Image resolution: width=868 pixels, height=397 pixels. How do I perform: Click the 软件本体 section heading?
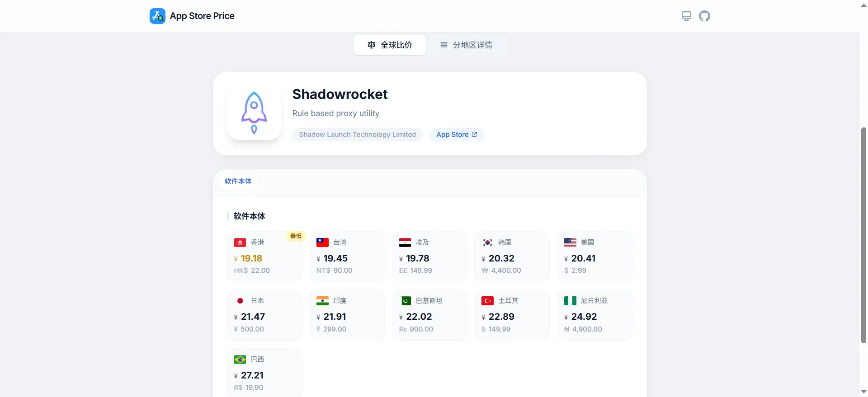pos(249,216)
